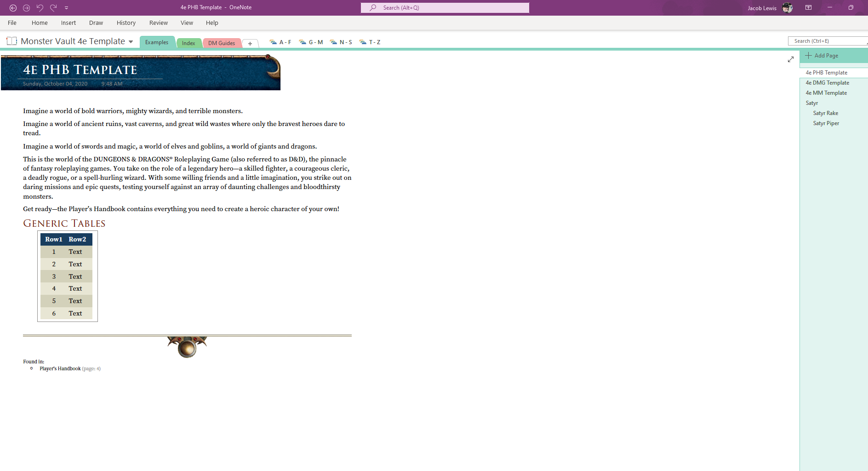Open the Player's Handbook link
The width and height of the screenshot is (868, 471).
(x=60, y=368)
